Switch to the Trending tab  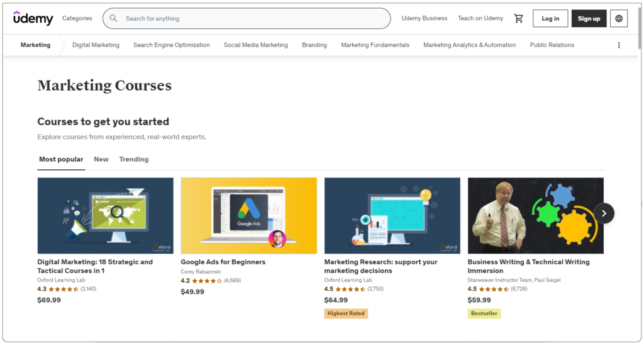point(134,159)
